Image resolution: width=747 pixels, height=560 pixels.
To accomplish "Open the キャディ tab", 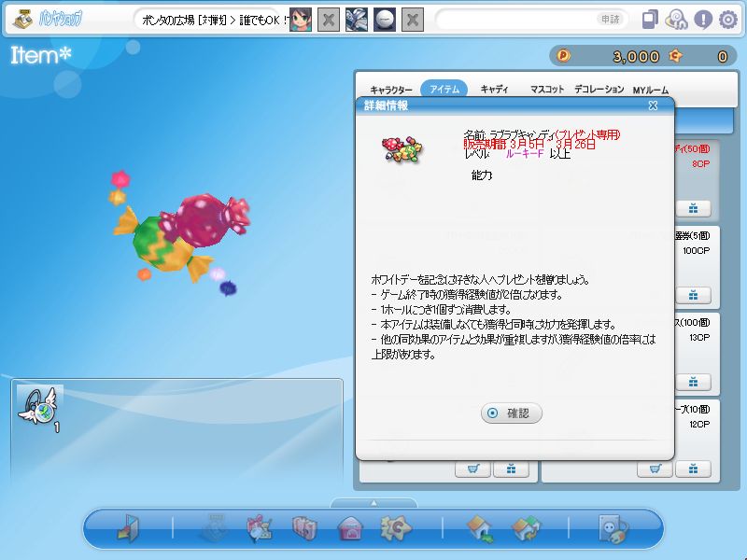I will pyautogui.click(x=495, y=89).
